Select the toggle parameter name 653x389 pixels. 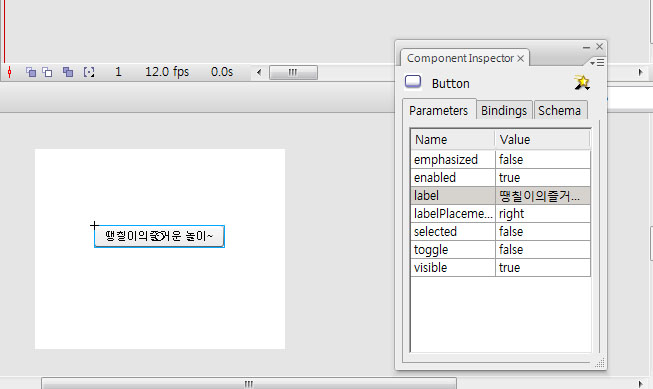pos(453,250)
